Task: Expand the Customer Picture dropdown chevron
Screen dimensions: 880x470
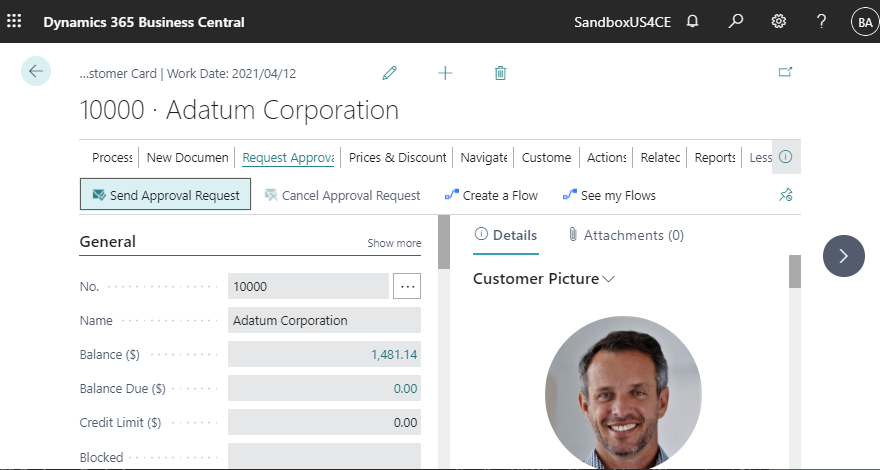Action: pos(608,279)
